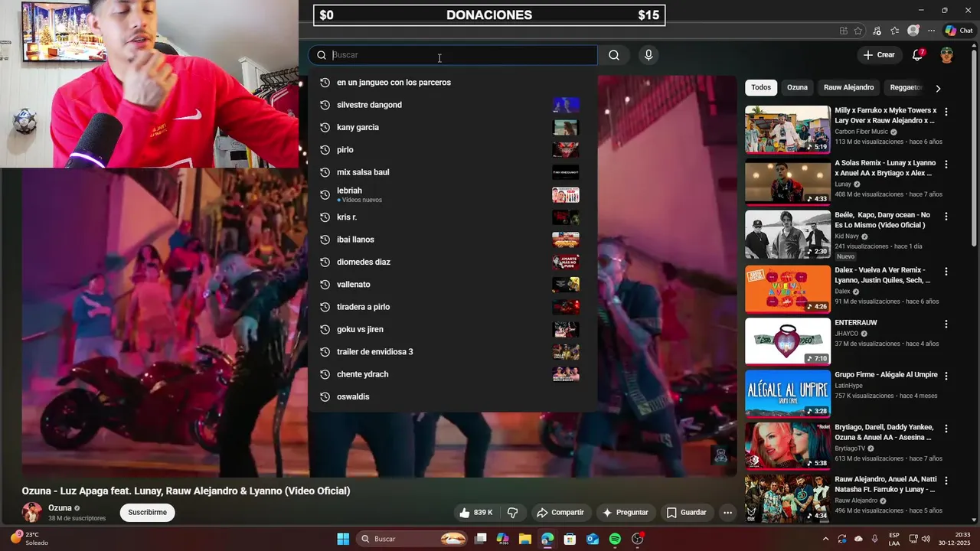Choose suggestion 'pirlo'
Viewport: 980px width, 551px height.
[x=452, y=150]
